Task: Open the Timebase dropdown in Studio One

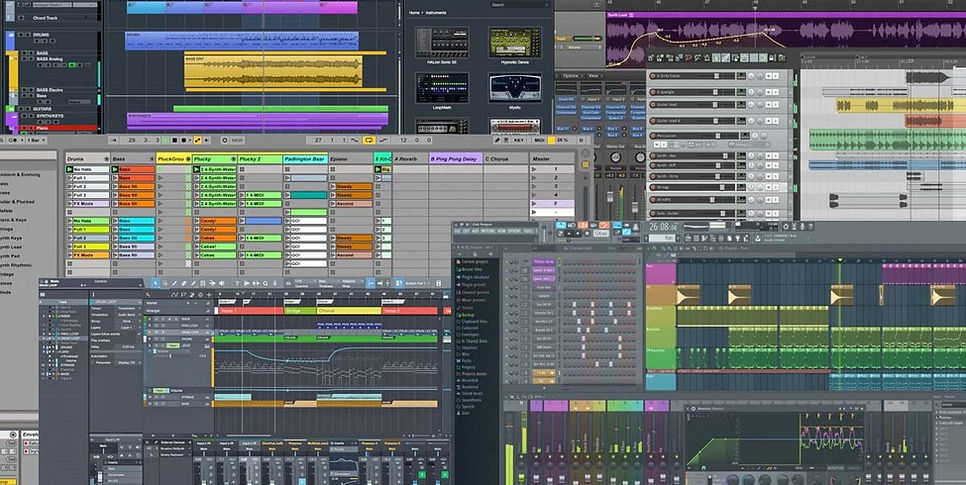Action: pyautogui.click(x=328, y=283)
